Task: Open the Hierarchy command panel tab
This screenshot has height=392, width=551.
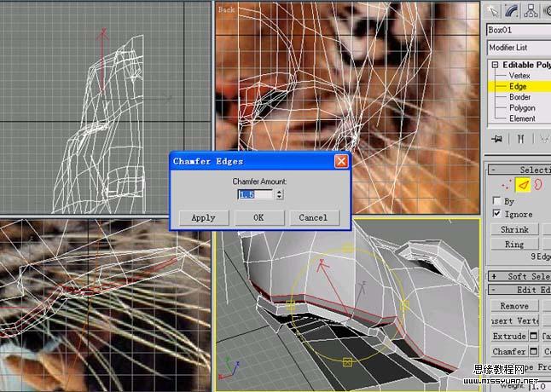Action: pyautogui.click(x=531, y=11)
